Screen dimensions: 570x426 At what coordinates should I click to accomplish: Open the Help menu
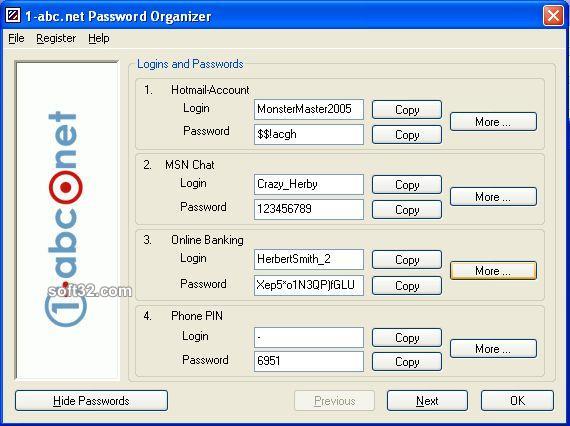(x=99, y=38)
